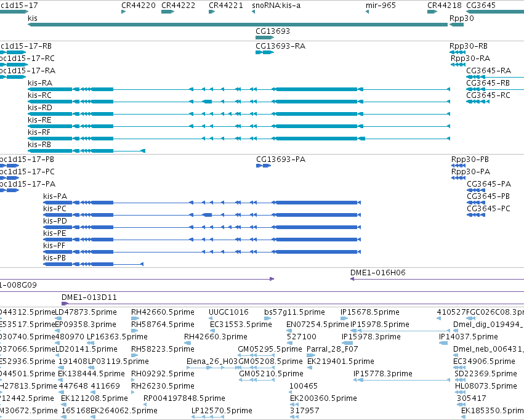The width and height of the screenshot is (524, 420).
Task: Select the LP12570.5prime EST label
Action: pyautogui.click(x=222, y=410)
